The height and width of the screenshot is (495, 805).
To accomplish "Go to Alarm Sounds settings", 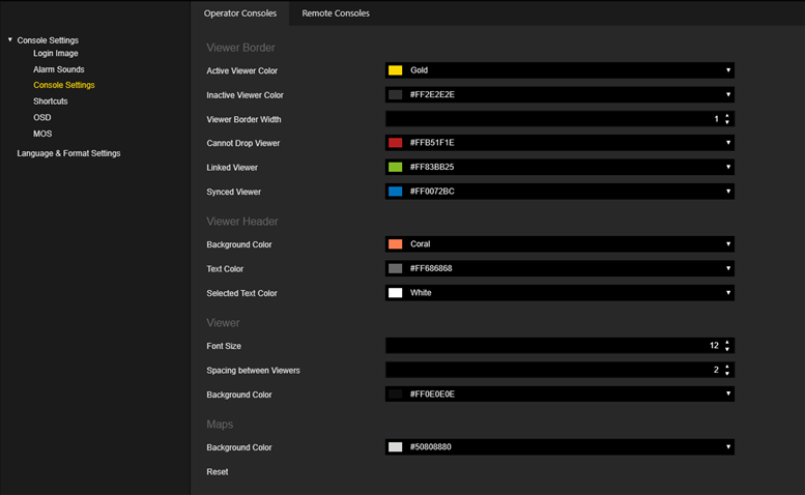I will pyautogui.click(x=58, y=69).
